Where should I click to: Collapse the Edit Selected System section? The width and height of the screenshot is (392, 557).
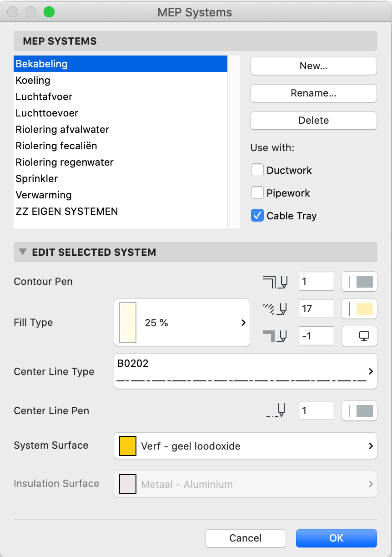point(23,252)
